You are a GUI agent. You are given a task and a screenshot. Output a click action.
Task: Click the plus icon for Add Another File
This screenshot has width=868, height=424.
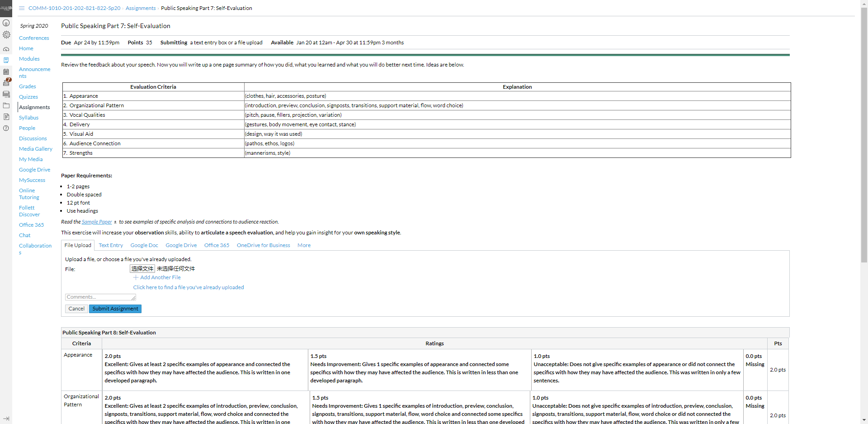click(136, 277)
